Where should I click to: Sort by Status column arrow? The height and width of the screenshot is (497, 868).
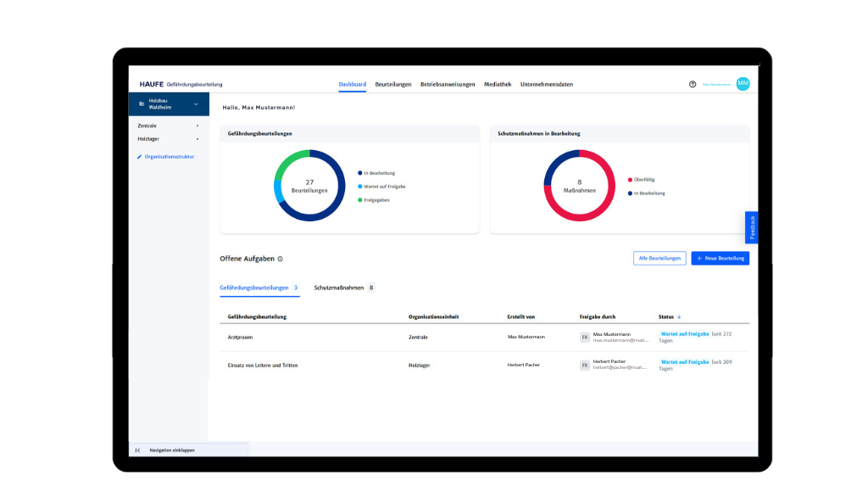pos(679,316)
